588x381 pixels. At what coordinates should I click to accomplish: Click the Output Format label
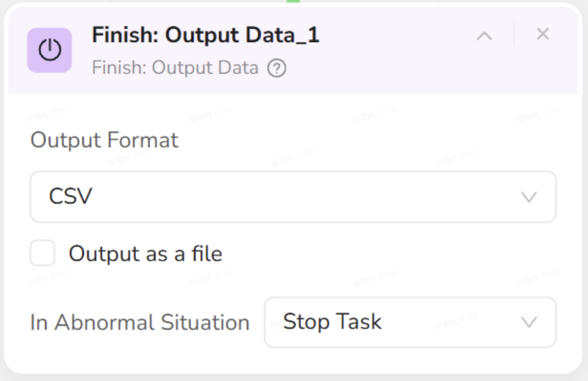click(104, 140)
